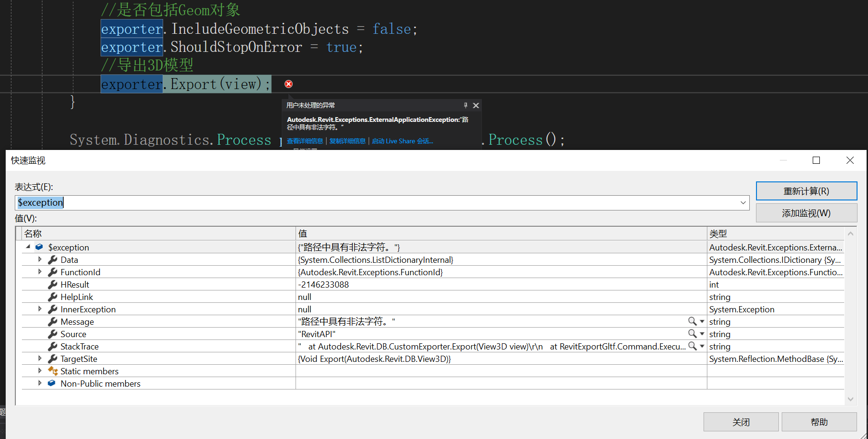Click the 类型 column header
The image size is (868, 439).
[776, 233]
